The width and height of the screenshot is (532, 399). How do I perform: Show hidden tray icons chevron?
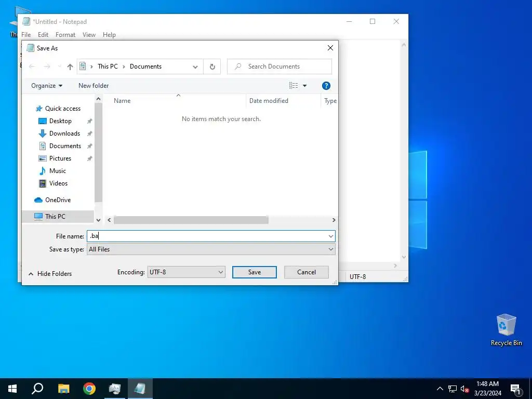click(x=440, y=389)
